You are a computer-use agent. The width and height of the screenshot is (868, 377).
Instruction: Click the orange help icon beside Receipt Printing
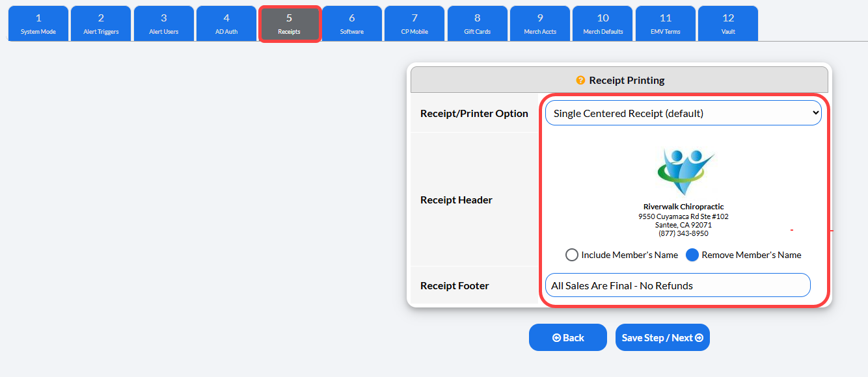click(x=580, y=81)
